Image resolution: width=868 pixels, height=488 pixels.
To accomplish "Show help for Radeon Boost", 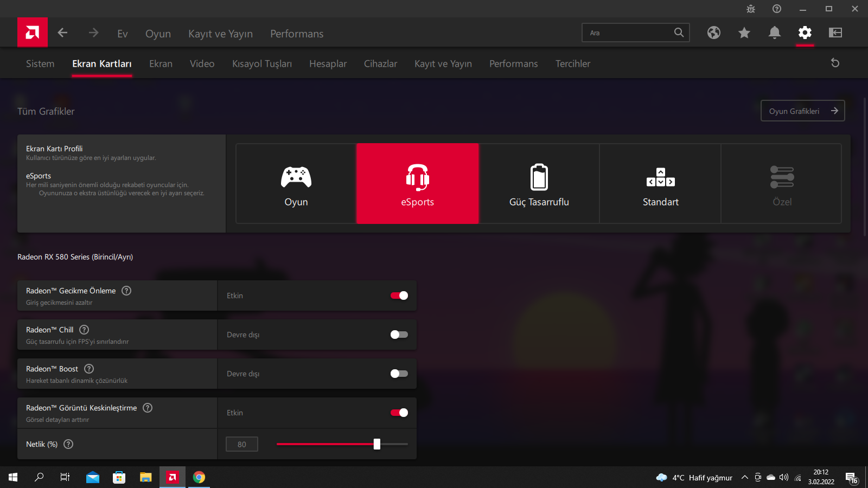I will (89, 369).
